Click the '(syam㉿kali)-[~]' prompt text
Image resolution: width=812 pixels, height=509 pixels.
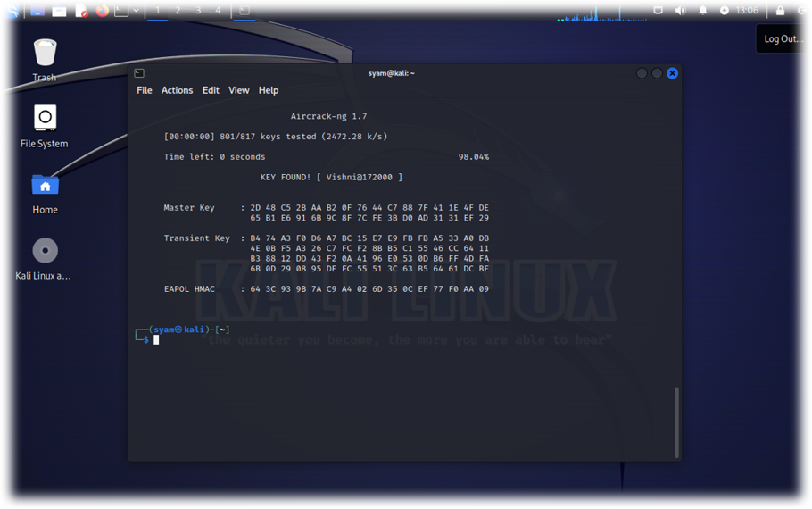click(x=189, y=330)
